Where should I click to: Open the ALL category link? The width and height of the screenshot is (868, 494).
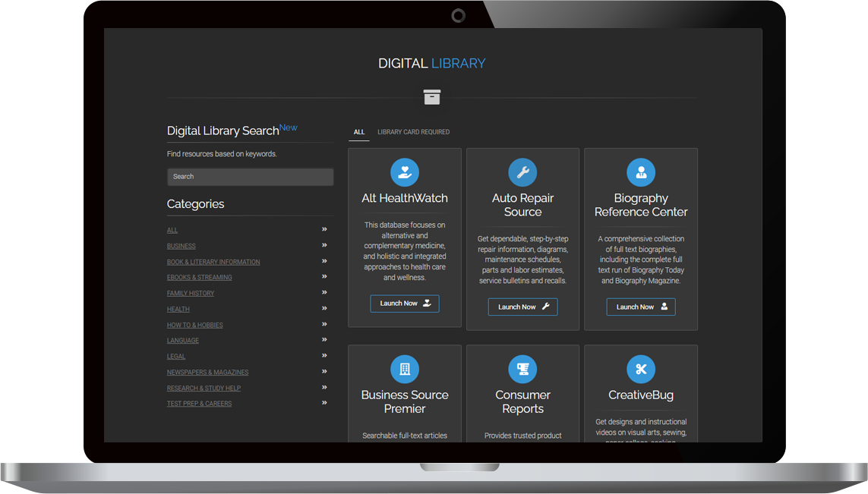click(172, 230)
